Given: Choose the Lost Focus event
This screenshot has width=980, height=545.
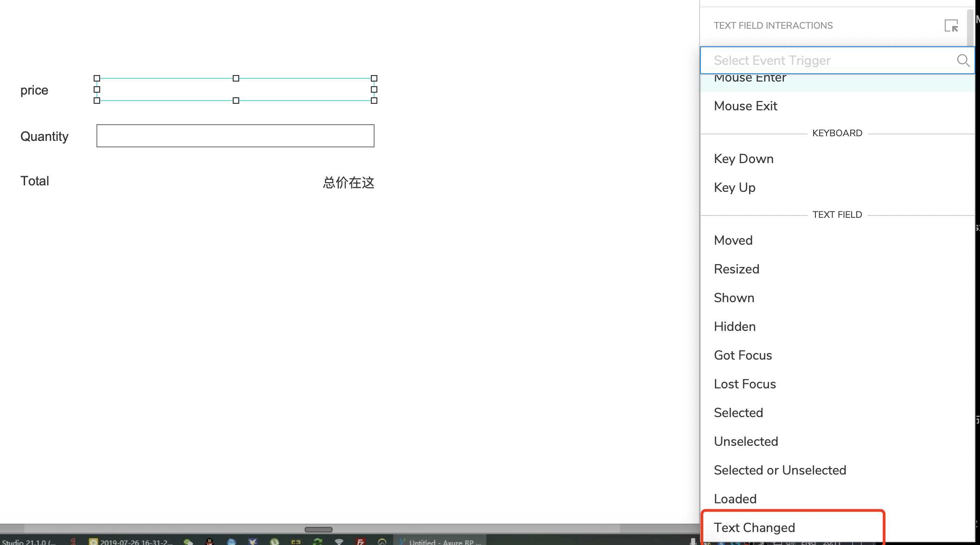Looking at the screenshot, I should [745, 384].
